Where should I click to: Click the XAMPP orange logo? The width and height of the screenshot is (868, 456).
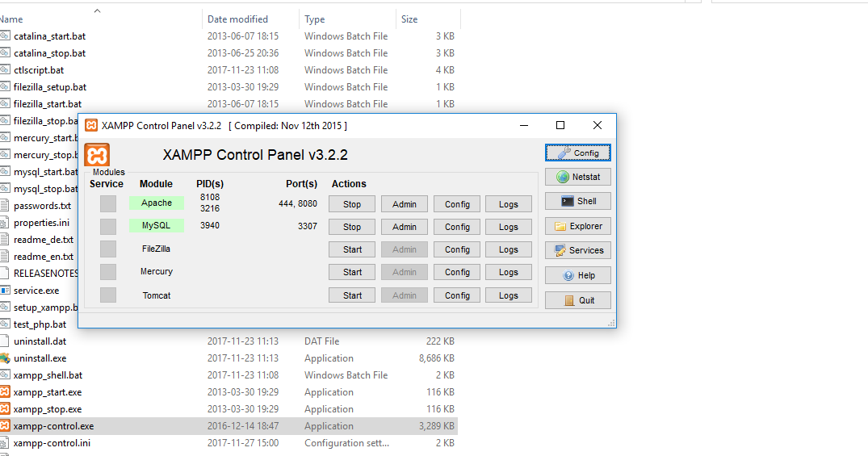[x=97, y=154]
